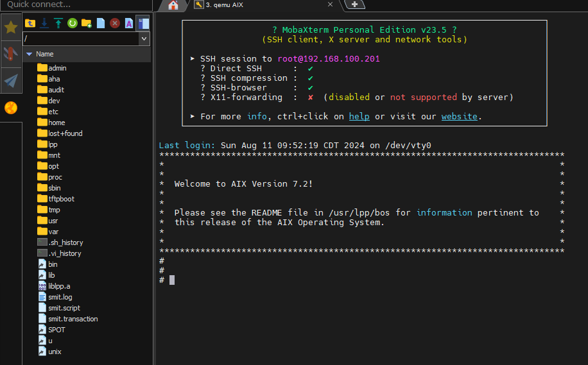
Task: Click the 'MobaXterm Personal Edition v23.5' title
Action: point(364,30)
